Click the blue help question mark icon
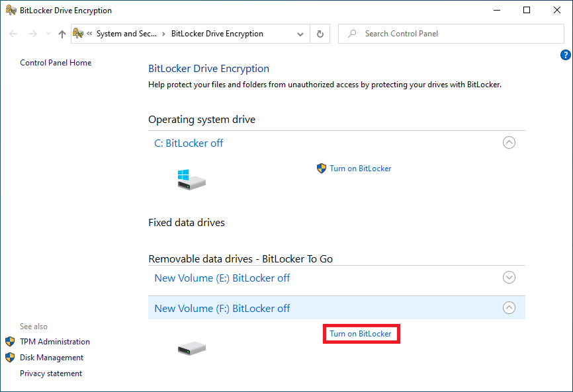Screen dimensions: 573x392 565,55
